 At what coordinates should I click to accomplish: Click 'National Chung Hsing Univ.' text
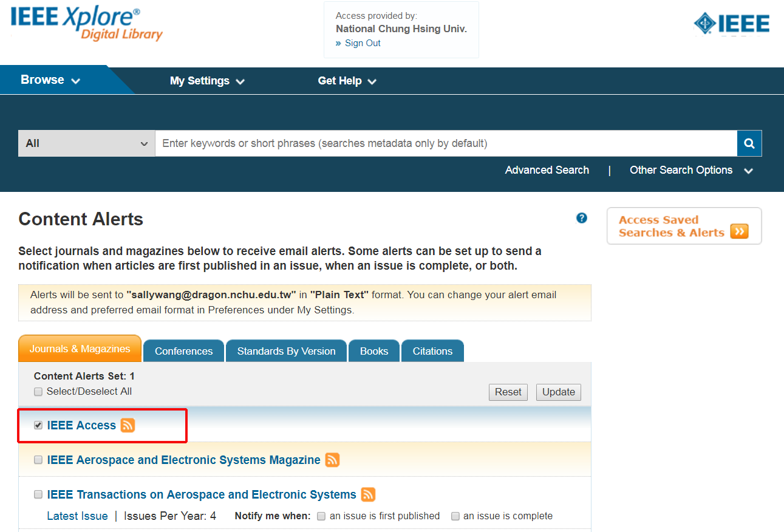click(401, 29)
